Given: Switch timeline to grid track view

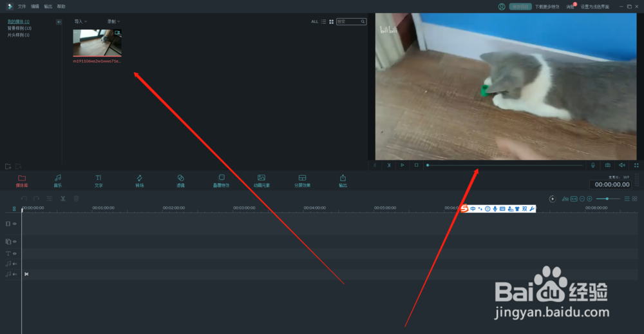Looking at the screenshot, I should pos(634,199).
